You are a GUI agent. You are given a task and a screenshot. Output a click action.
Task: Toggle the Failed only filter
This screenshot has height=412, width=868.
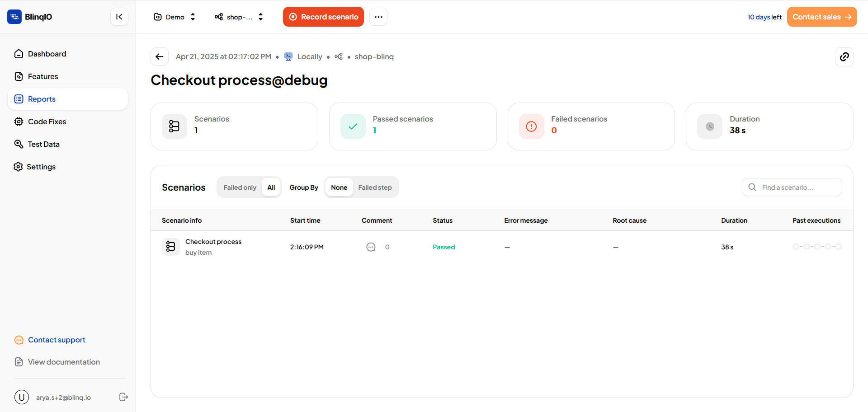point(240,187)
